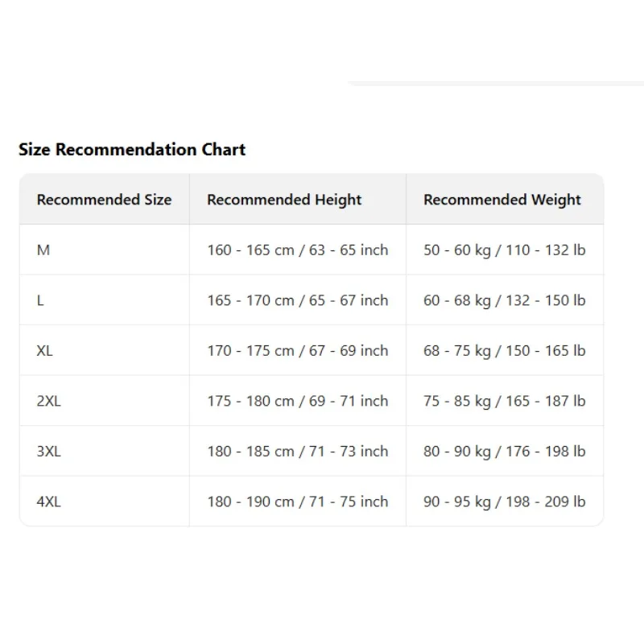
Task: Select the M size cell
Action: 43,250
